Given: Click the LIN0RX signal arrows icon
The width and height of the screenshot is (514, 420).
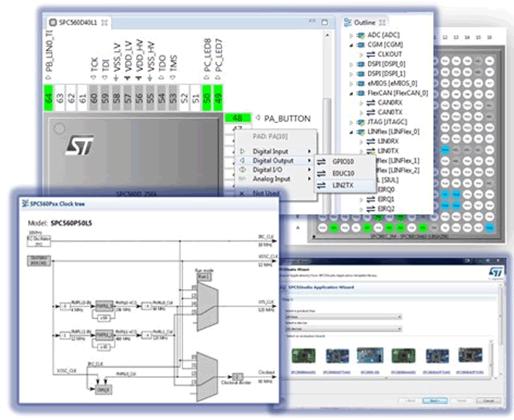Looking at the screenshot, I should [371, 141].
